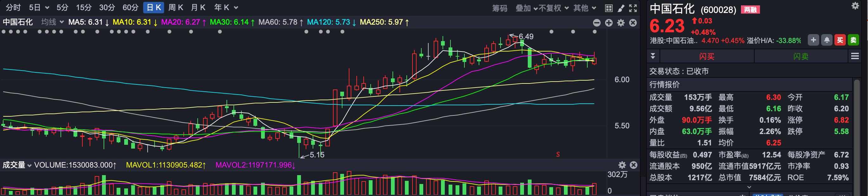The height and width of the screenshot is (196, 868).
Task: Select the 5日 chart period
Action: [35, 7]
